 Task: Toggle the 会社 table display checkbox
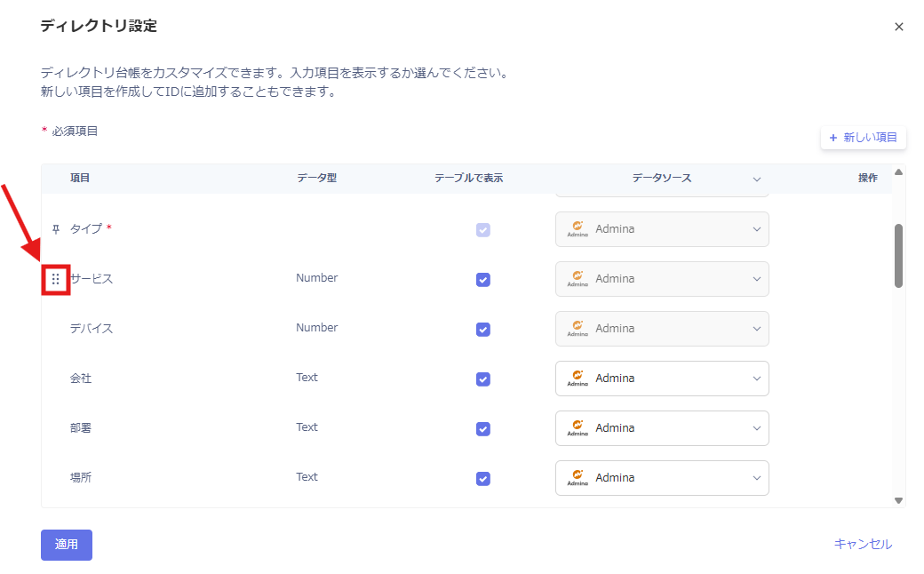[483, 379]
